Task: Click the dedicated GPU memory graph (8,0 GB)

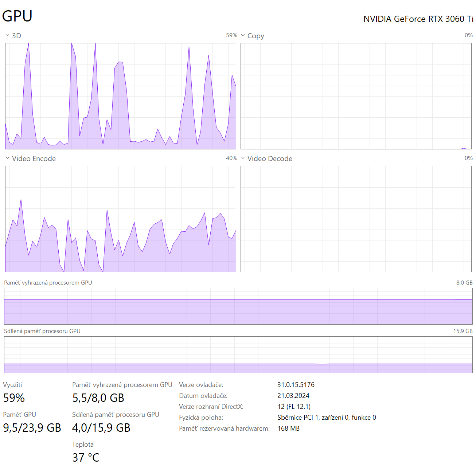Action: [238, 306]
